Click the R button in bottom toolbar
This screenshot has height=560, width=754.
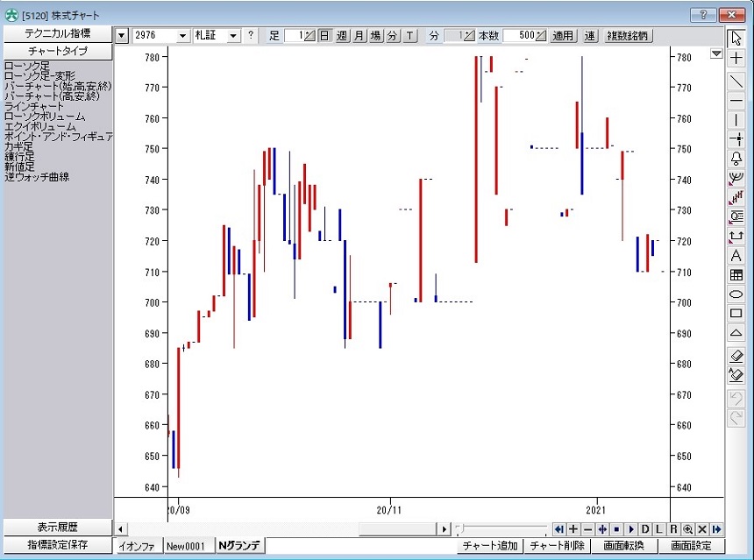pyautogui.click(x=673, y=529)
